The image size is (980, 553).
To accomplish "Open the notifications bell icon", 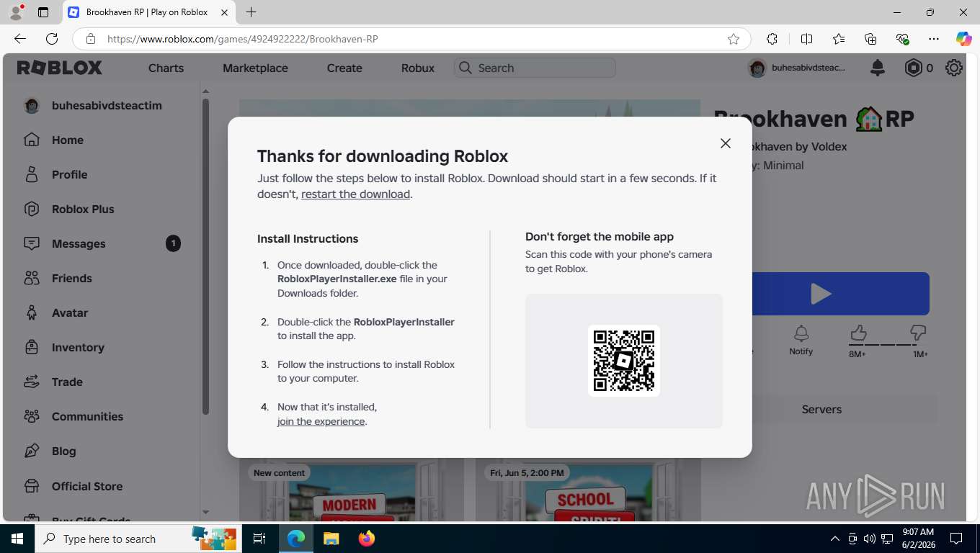I will point(878,68).
